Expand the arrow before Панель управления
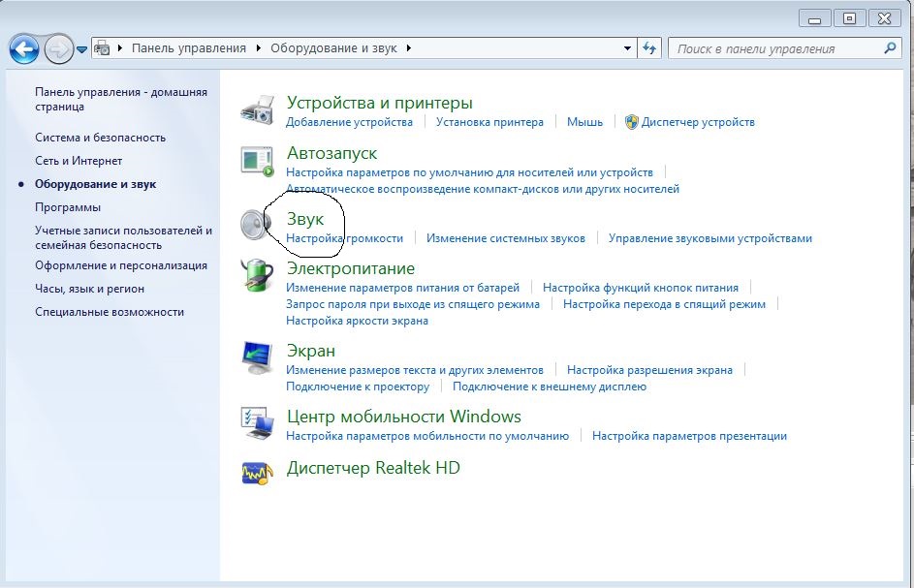 coord(120,48)
